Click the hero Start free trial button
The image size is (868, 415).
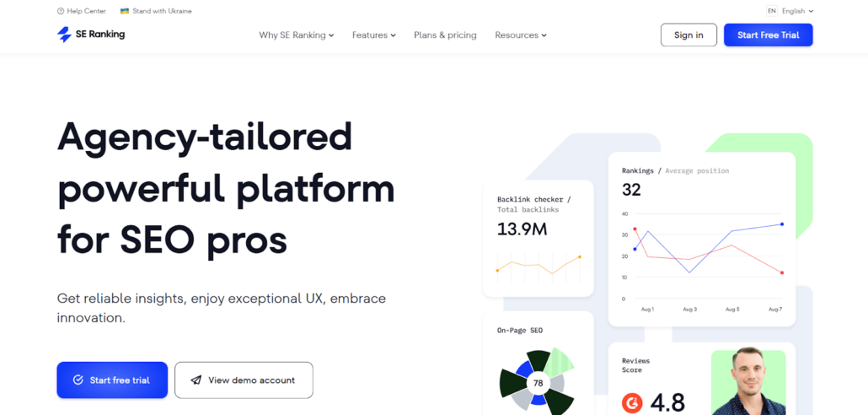(112, 380)
